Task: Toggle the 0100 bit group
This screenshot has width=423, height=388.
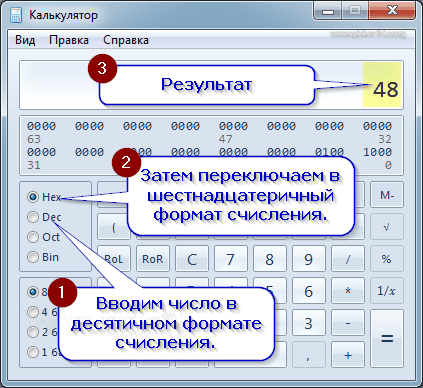Action: click(x=329, y=152)
